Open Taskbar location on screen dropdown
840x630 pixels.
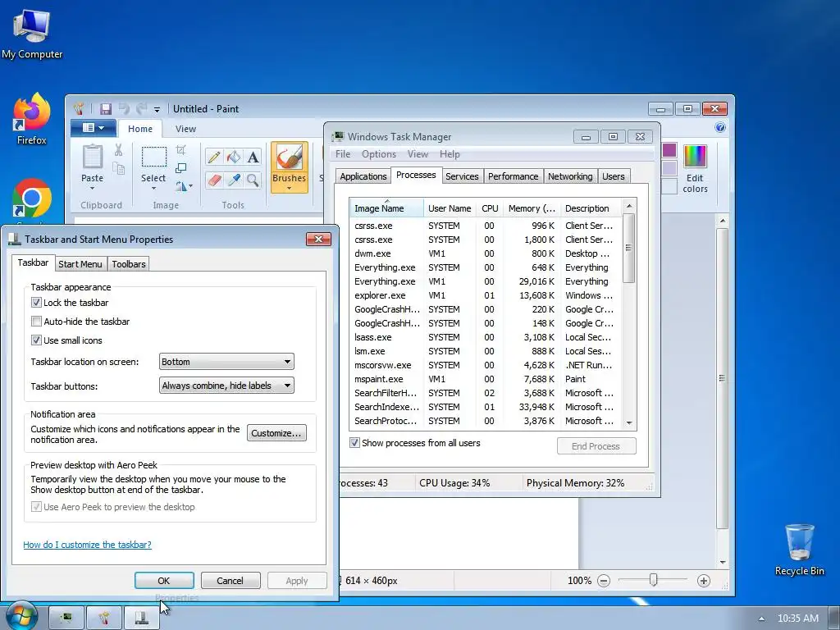(x=226, y=362)
